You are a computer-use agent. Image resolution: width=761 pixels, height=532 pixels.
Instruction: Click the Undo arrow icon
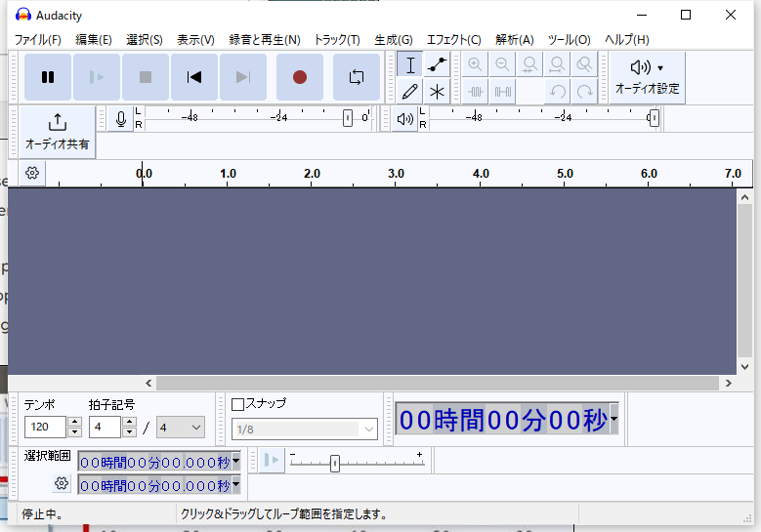pyautogui.click(x=557, y=91)
